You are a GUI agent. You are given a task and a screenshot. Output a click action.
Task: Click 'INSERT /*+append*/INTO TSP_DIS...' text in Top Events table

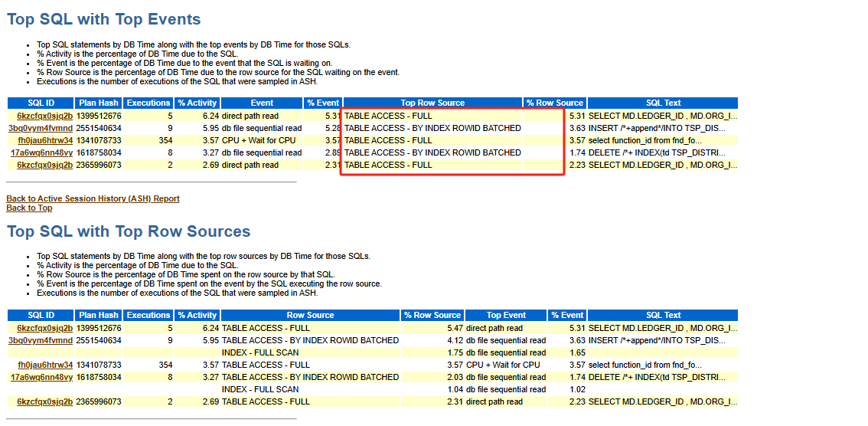pyautogui.click(x=657, y=128)
